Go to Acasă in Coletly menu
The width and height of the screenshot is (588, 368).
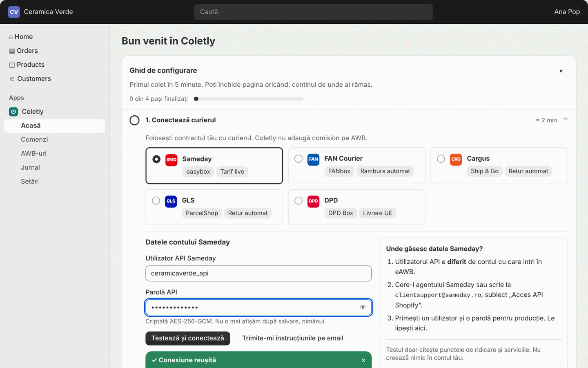tap(54, 126)
